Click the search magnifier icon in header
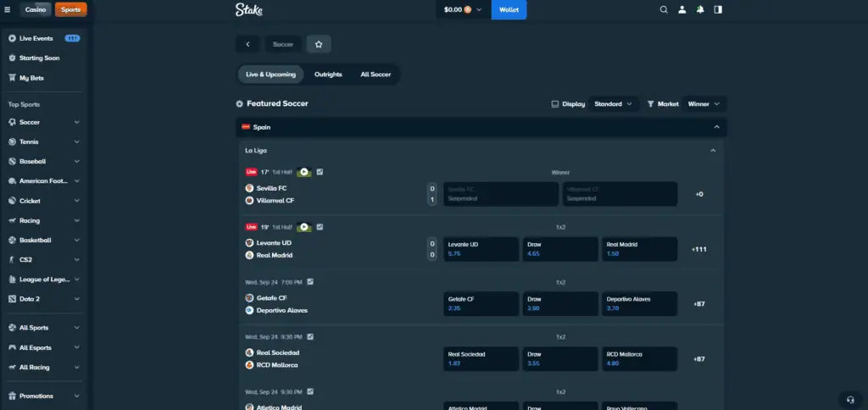868x410 pixels. (664, 10)
